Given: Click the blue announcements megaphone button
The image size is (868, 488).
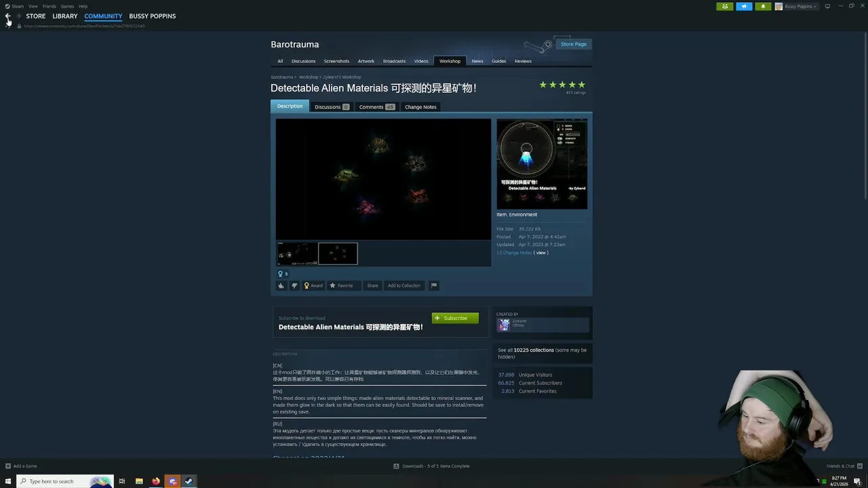Looking at the screenshot, I should (x=744, y=6).
